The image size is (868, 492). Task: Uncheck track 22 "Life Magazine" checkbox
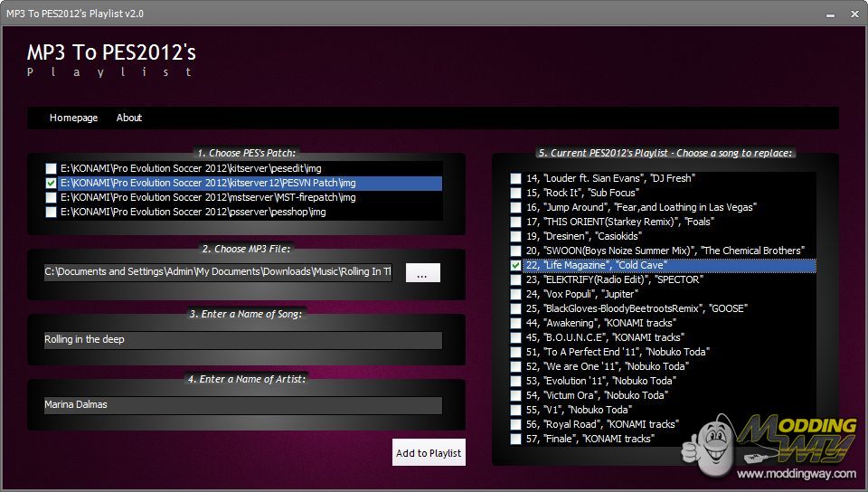pyautogui.click(x=515, y=266)
